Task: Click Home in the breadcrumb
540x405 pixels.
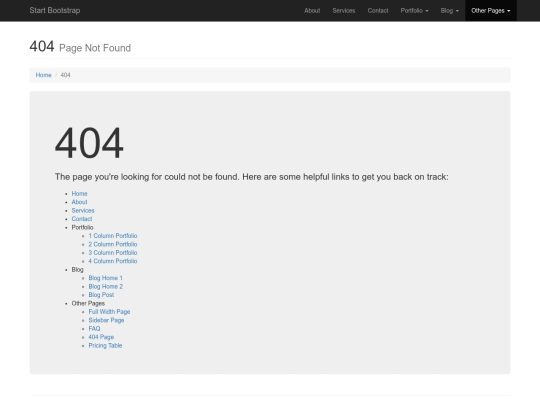Action: tap(43, 75)
